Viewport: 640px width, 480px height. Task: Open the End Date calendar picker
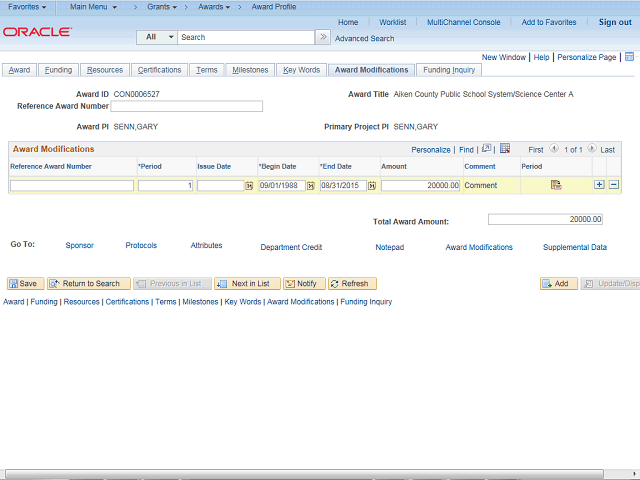tap(371, 186)
